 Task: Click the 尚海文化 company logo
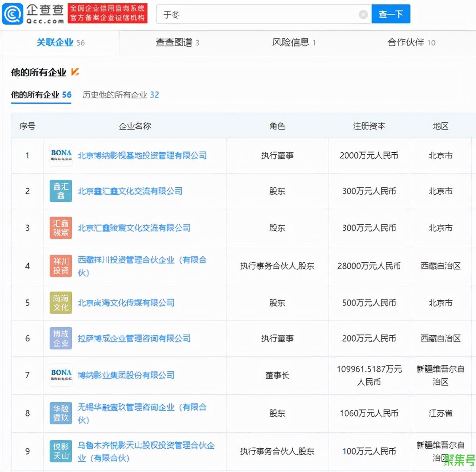61,303
